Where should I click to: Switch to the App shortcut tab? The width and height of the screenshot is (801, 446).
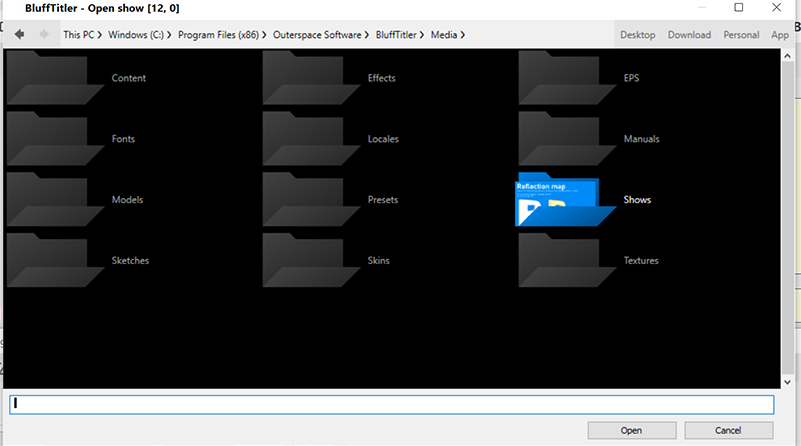pos(780,35)
